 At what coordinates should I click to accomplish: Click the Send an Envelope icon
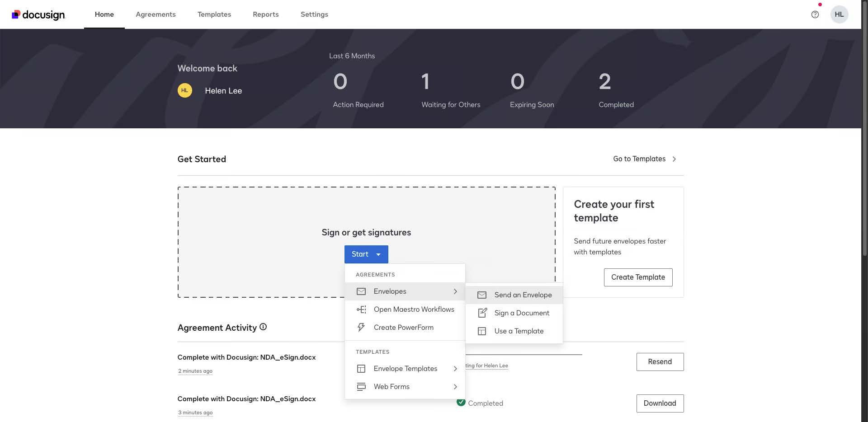(482, 295)
